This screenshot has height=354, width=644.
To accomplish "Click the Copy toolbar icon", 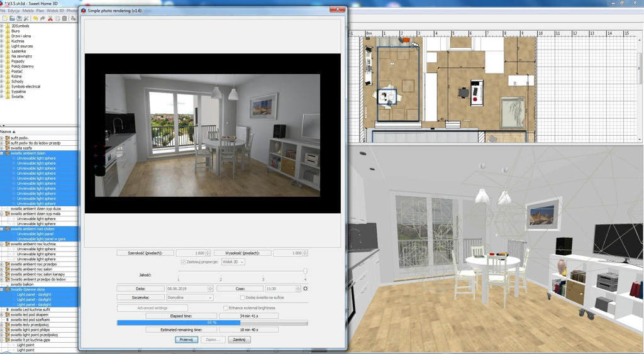I will pos(57,18).
